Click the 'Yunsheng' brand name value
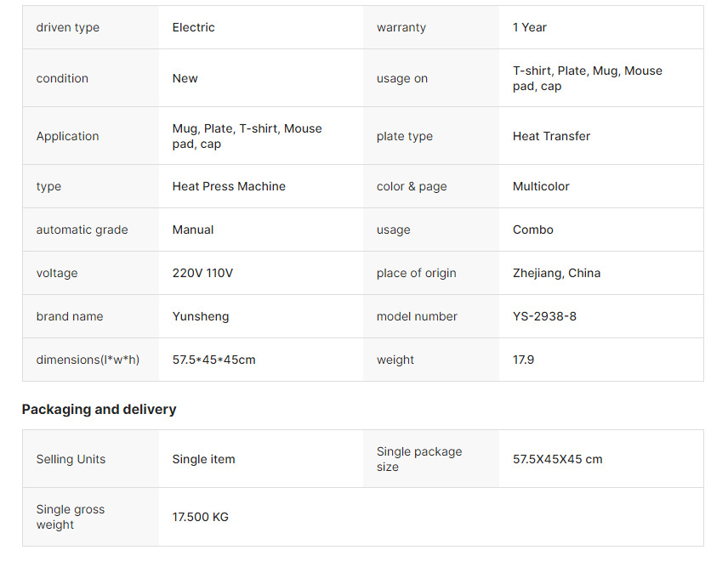 click(x=201, y=316)
